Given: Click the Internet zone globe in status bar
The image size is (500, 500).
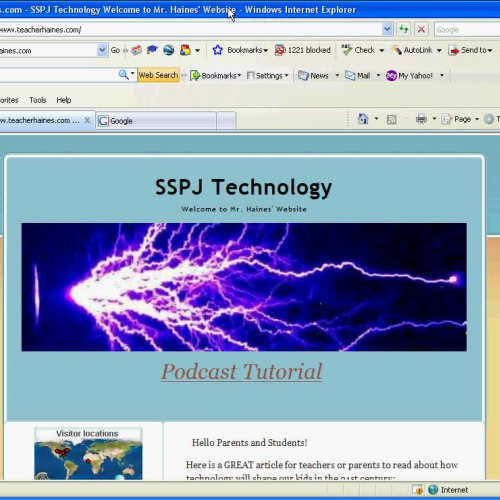Looking at the screenshot, I should click(x=433, y=489).
